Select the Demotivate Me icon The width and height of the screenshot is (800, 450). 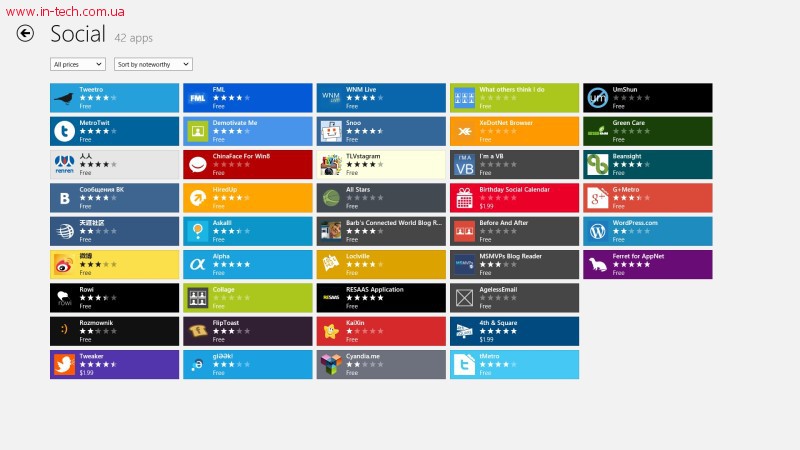[197, 131]
